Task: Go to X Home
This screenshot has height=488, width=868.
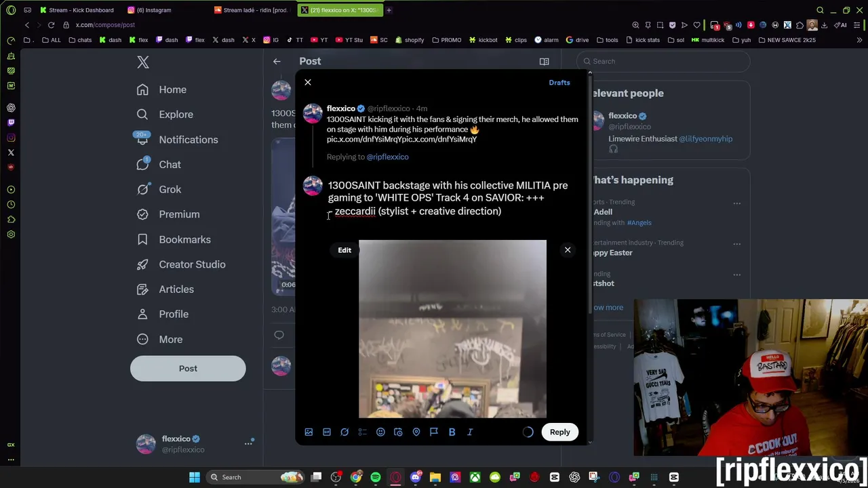Action: click(x=161, y=89)
